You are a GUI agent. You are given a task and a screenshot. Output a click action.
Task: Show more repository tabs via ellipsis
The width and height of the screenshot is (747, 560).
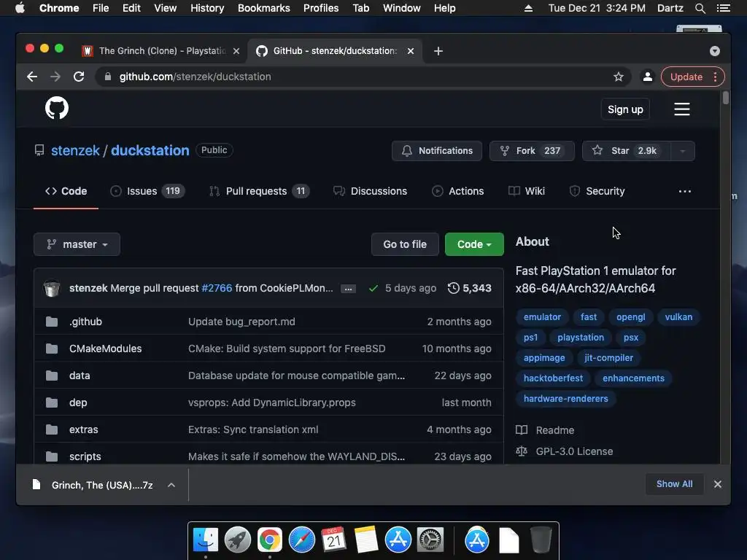(684, 191)
